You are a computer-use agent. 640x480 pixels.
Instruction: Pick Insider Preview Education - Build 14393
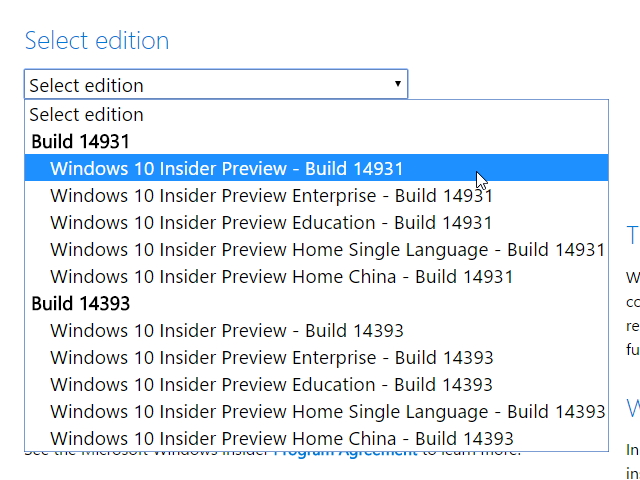point(271,384)
